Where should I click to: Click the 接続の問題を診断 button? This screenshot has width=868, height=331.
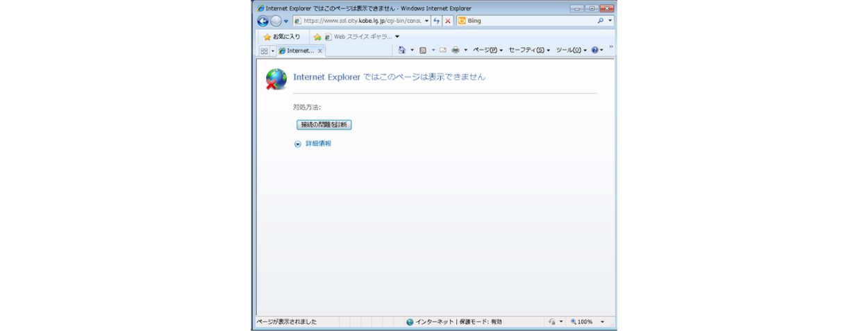tap(324, 125)
